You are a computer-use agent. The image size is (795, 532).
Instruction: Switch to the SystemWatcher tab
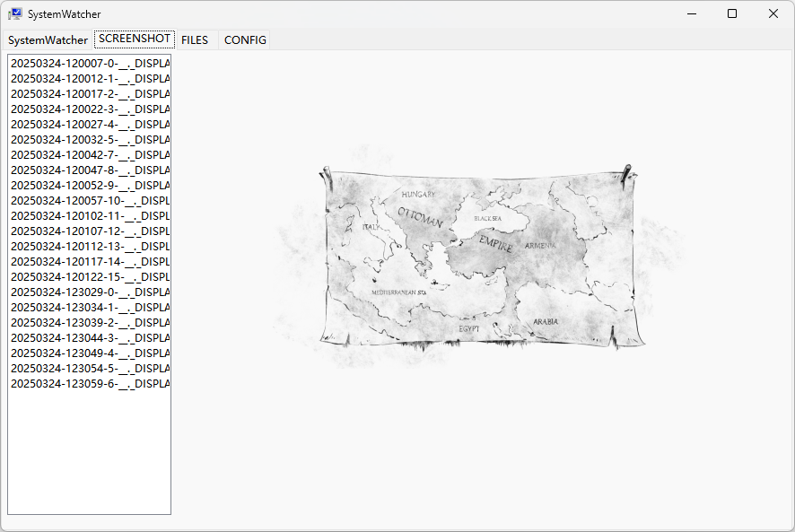click(x=48, y=40)
